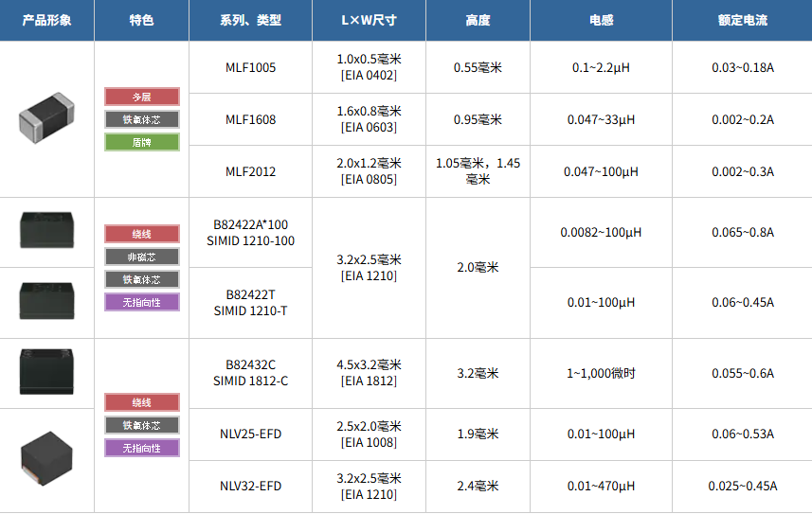Select the 1.6x0.8毫米 [EIA 0603] size cell
812x514 pixels.
[x=369, y=119]
